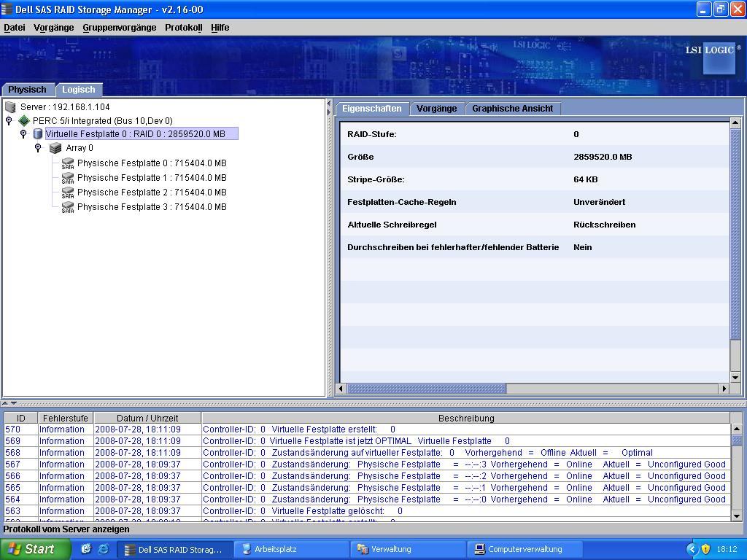Expand hidden system tray icons
The width and height of the screenshot is (747, 560).
click(x=692, y=549)
